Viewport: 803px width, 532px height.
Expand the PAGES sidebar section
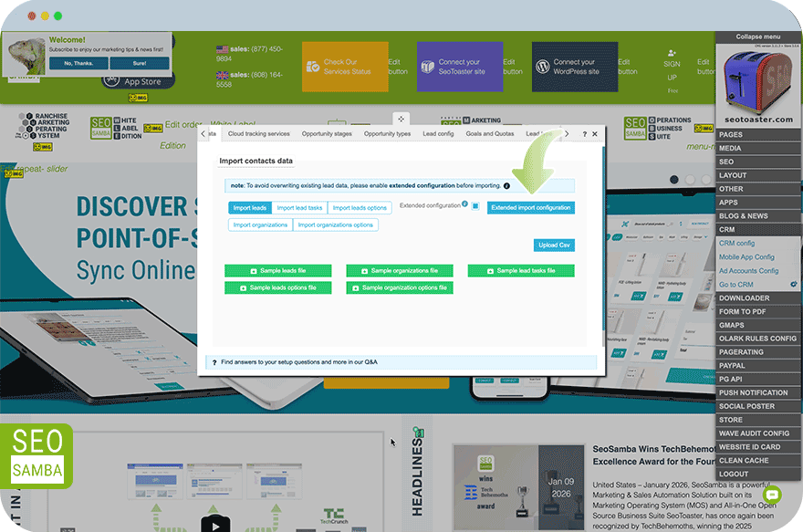click(758, 135)
